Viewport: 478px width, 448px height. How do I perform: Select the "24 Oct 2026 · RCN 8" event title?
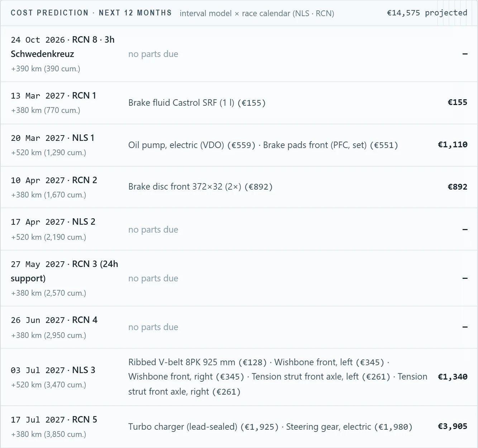[x=63, y=47]
